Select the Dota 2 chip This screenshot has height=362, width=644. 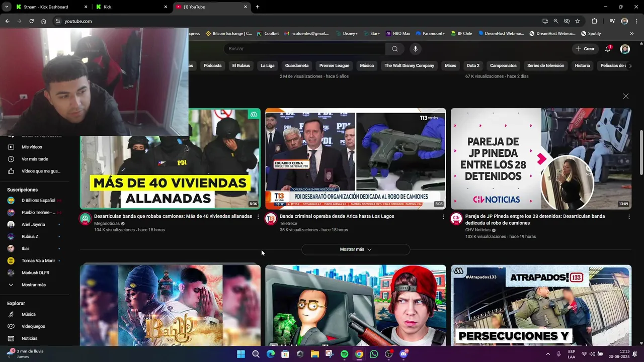click(x=473, y=65)
